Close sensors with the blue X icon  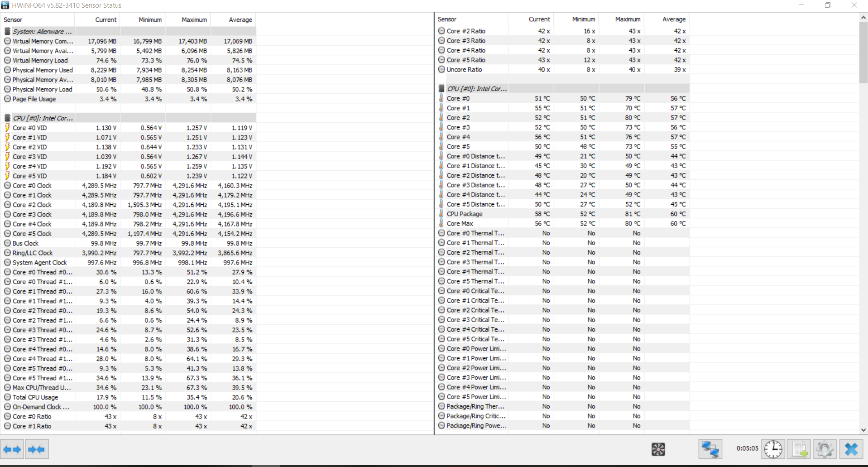tap(851, 449)
